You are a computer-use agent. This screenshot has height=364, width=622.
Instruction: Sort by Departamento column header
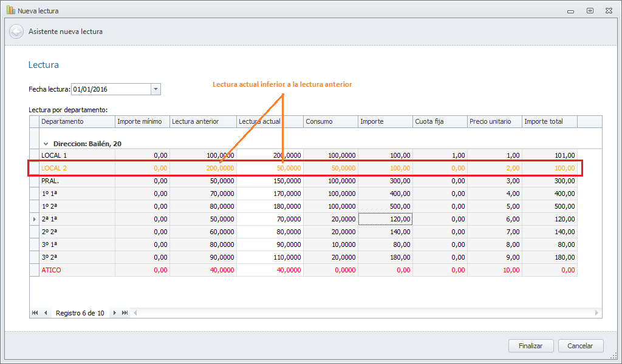(77, 121)
